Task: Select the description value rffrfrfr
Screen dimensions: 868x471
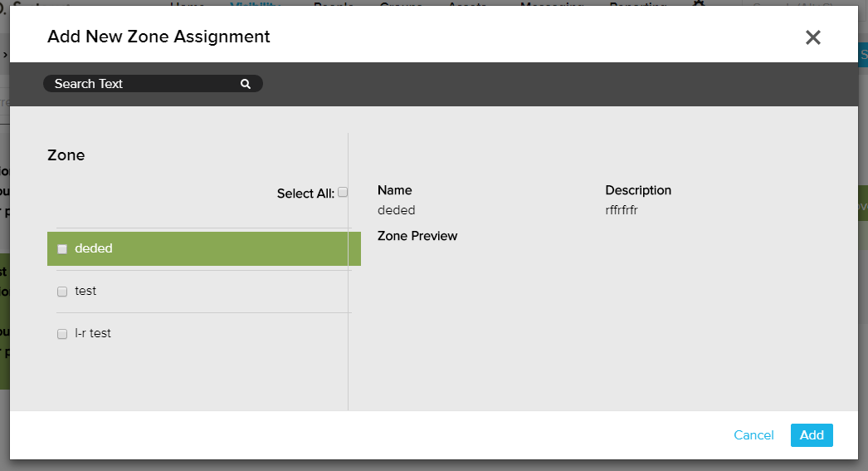Action: (x=622, y=210)
